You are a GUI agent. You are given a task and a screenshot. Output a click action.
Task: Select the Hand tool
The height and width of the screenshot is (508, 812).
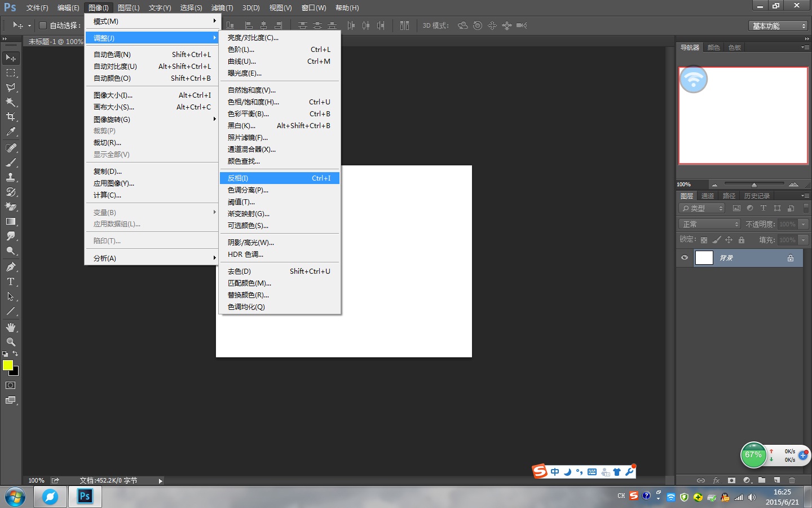[11, 327]
